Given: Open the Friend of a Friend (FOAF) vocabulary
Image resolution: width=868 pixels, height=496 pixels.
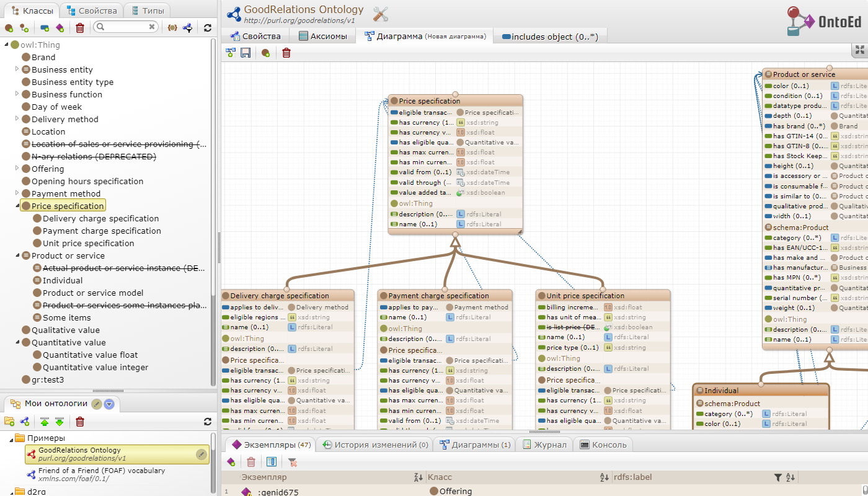Looking at the screenshot, I should [102, 474].
